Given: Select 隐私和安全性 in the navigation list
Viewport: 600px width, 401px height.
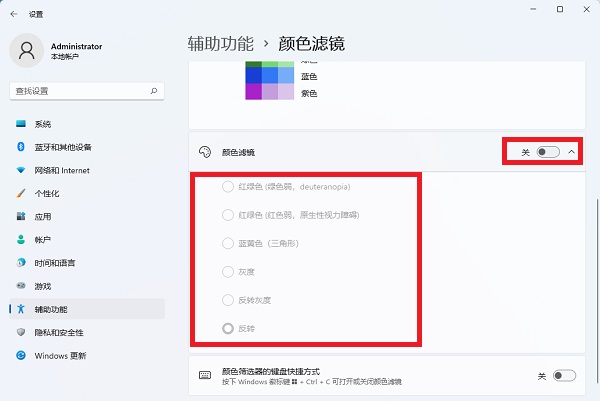Looking at the screenshot, I should point(59,332).
